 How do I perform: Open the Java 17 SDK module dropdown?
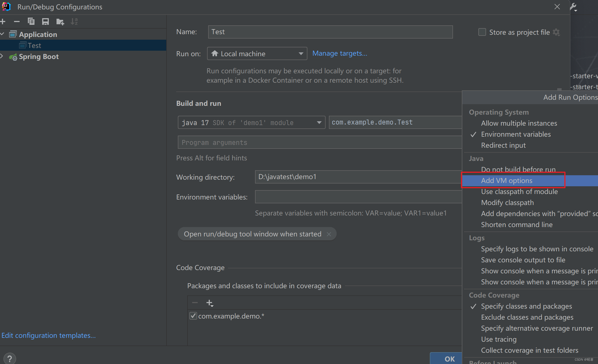tap(319, 122)
